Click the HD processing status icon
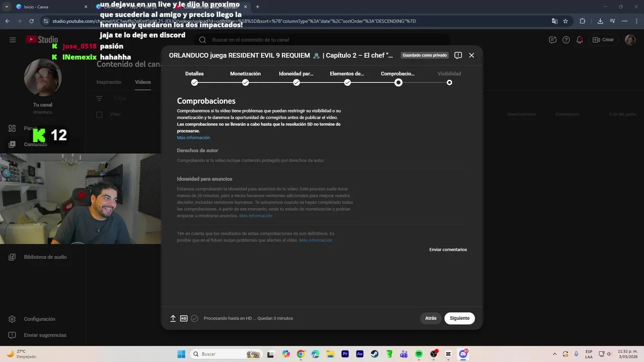644x362 pixels. [184, 318]
